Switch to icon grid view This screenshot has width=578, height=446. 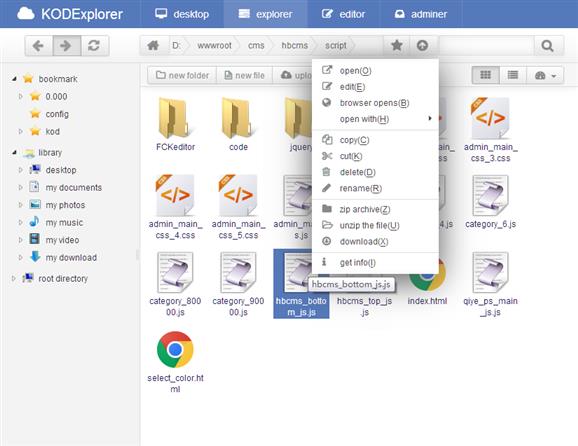tap(486, 75)
